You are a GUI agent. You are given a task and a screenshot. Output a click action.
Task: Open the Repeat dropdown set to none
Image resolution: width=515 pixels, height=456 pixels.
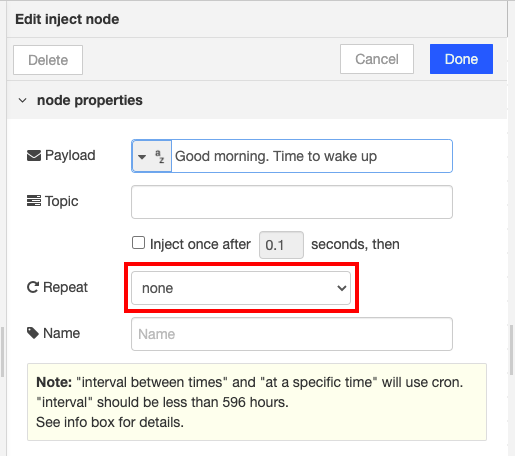241,288
